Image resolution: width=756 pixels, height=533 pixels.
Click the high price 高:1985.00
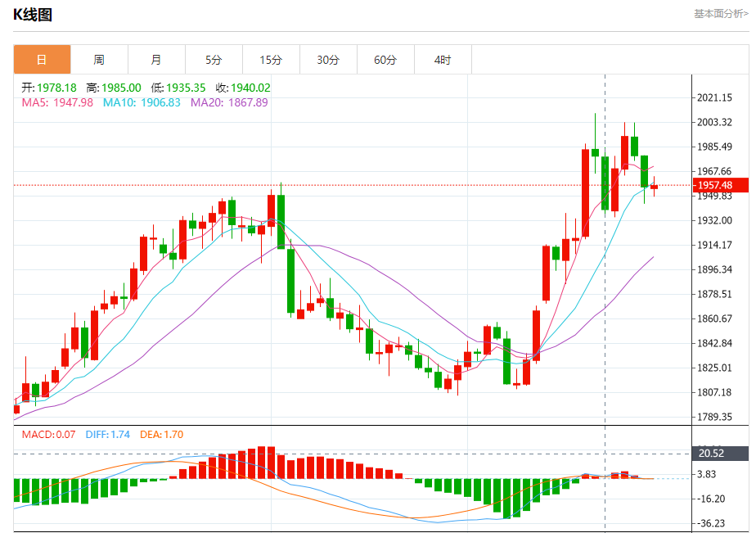(114, 88)
